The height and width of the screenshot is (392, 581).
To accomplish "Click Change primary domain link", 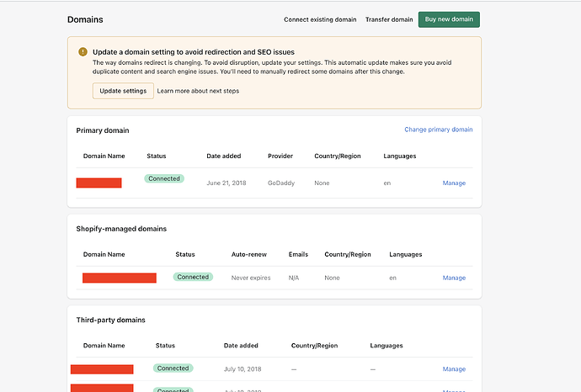I will click(438, 130).
